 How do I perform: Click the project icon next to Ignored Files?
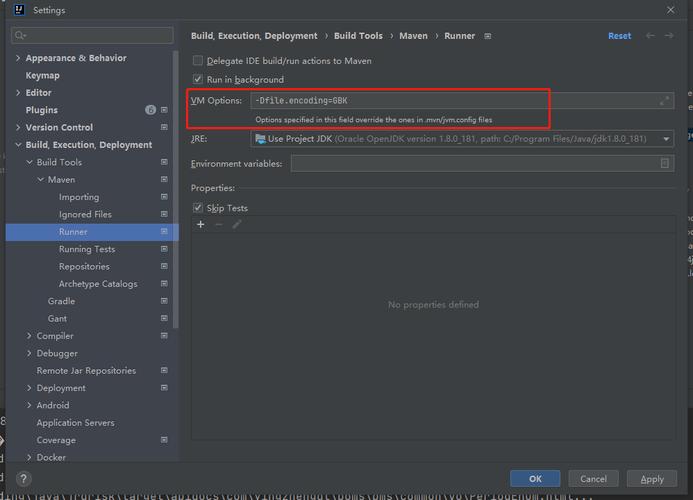click(x=164, y=214)
